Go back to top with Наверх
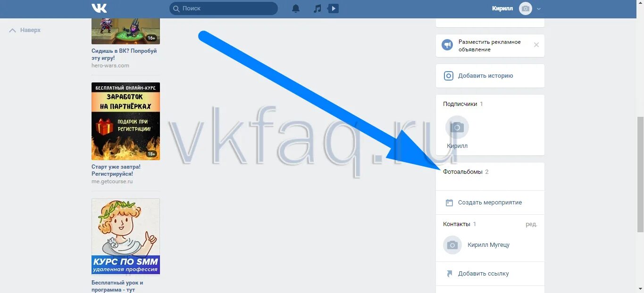This screenshot has width=644, height=293. 25,30
